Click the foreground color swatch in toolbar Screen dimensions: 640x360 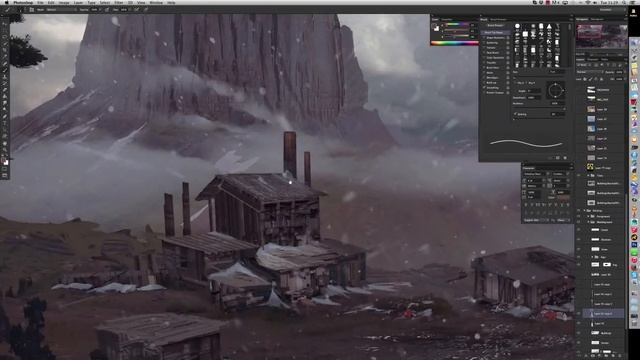4,160
